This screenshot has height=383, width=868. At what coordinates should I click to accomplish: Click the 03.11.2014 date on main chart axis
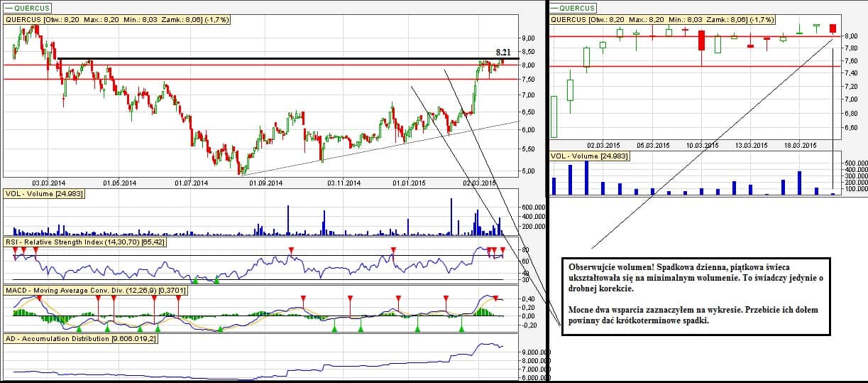[x=344, y=183]
